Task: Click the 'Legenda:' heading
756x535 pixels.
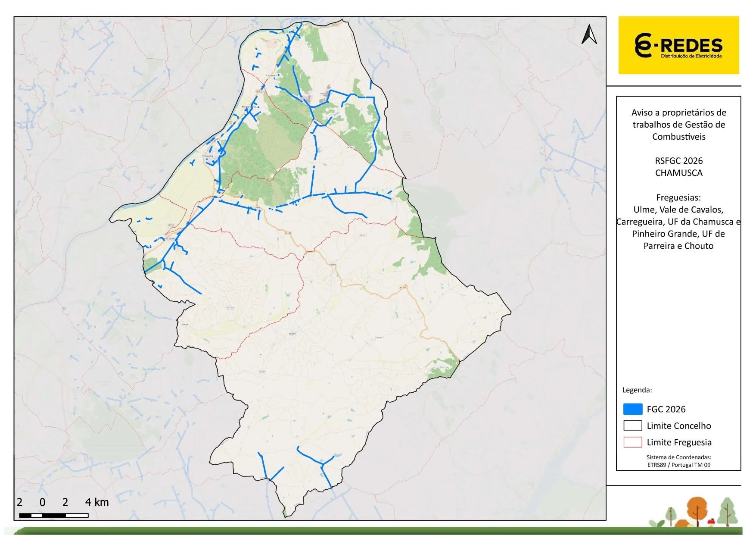Action: [637, 390]
